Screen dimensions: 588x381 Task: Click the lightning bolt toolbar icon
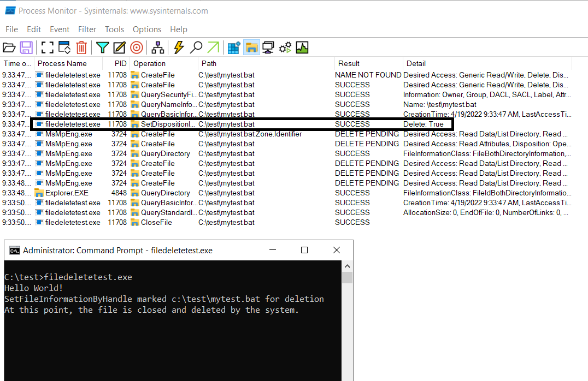(179, 47)
